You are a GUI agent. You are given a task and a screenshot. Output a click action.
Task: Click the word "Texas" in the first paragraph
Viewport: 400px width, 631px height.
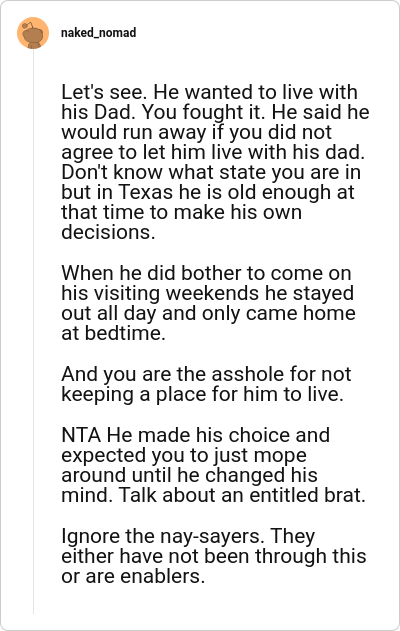point(145,192)
